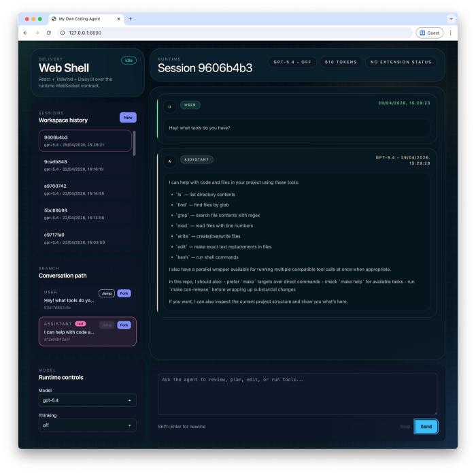Click the 'Shift+Enter for newline' hint
Viewport: 476px width, 473px height.
tap(182, 427)
